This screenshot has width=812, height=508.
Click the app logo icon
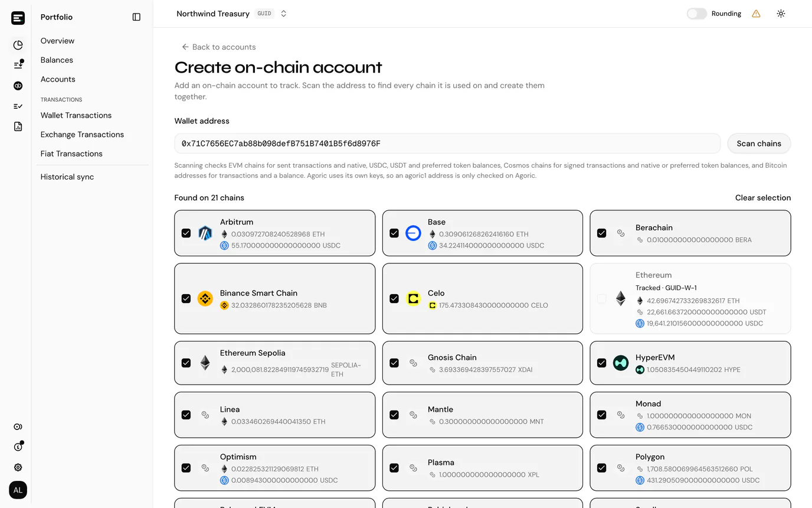[x=18, y=18]
